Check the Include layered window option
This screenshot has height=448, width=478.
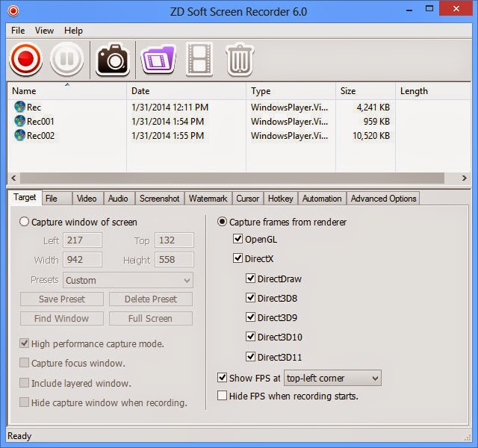click(x=24, y=383)
